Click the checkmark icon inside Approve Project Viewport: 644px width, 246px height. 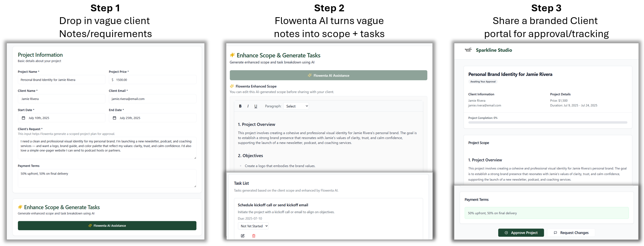tap(506, 233)
